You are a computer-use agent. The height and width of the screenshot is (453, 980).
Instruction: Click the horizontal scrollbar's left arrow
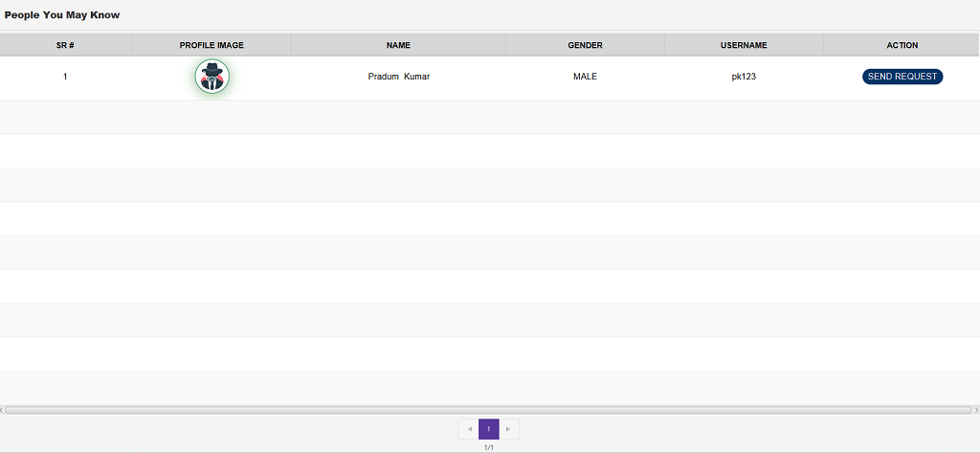point(3,410)
